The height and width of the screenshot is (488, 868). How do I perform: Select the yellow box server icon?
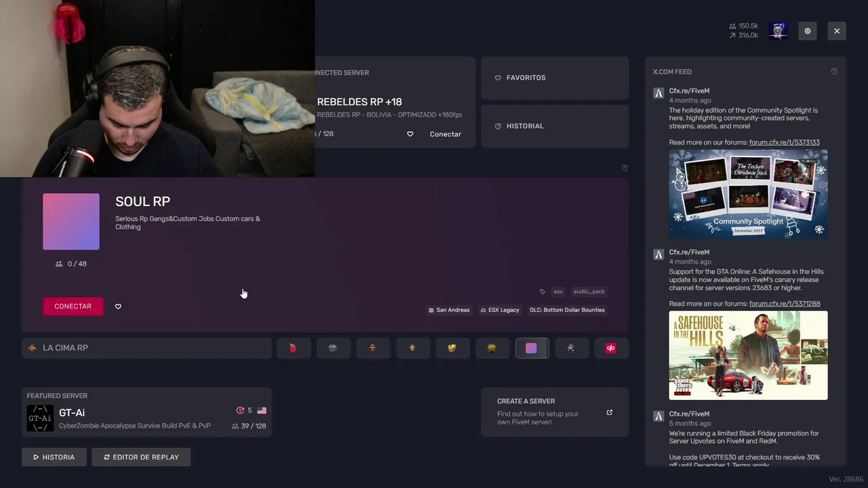[x=452, y=348]
